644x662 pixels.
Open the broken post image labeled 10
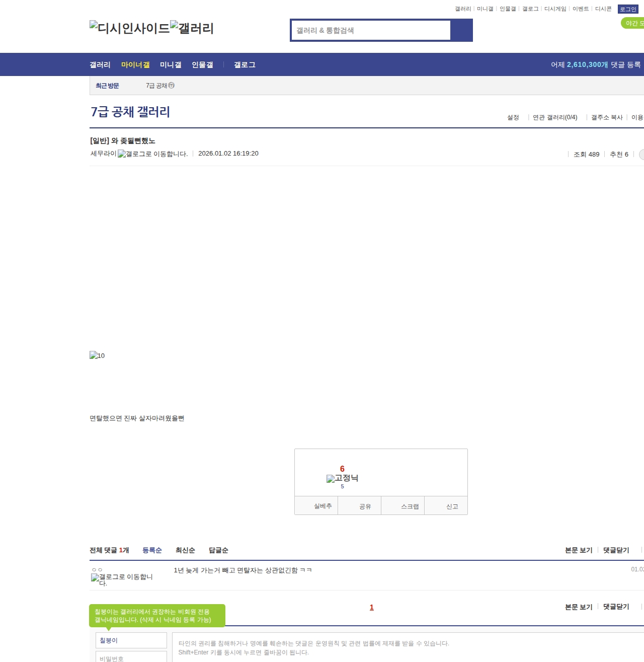[x=97, y=355]
